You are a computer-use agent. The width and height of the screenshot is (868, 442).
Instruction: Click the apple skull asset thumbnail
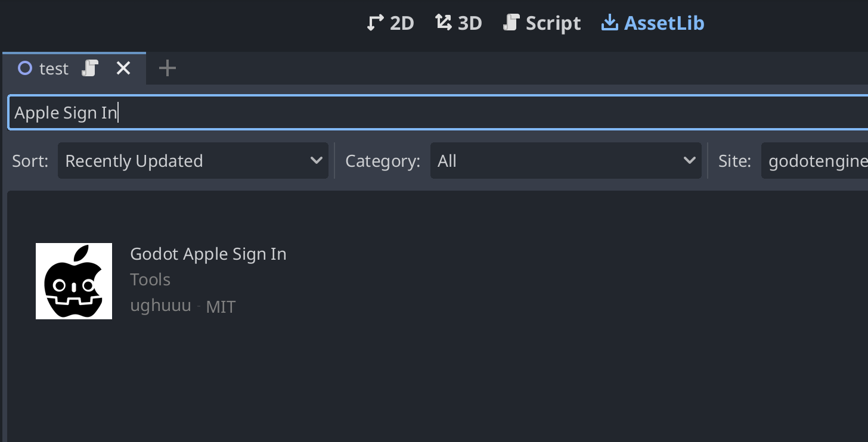click(74, 281)
